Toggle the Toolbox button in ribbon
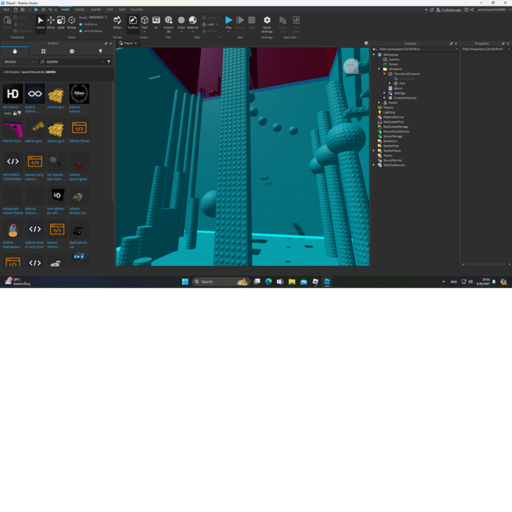Viewport: 512px width, 512px height. click(x=133, y=22)
